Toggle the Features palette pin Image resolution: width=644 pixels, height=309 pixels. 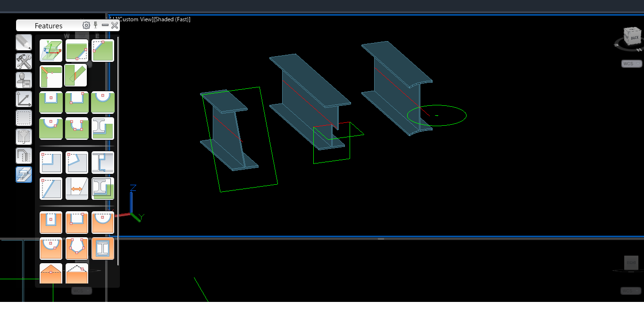pyautogui.click(x=96, y=25)
